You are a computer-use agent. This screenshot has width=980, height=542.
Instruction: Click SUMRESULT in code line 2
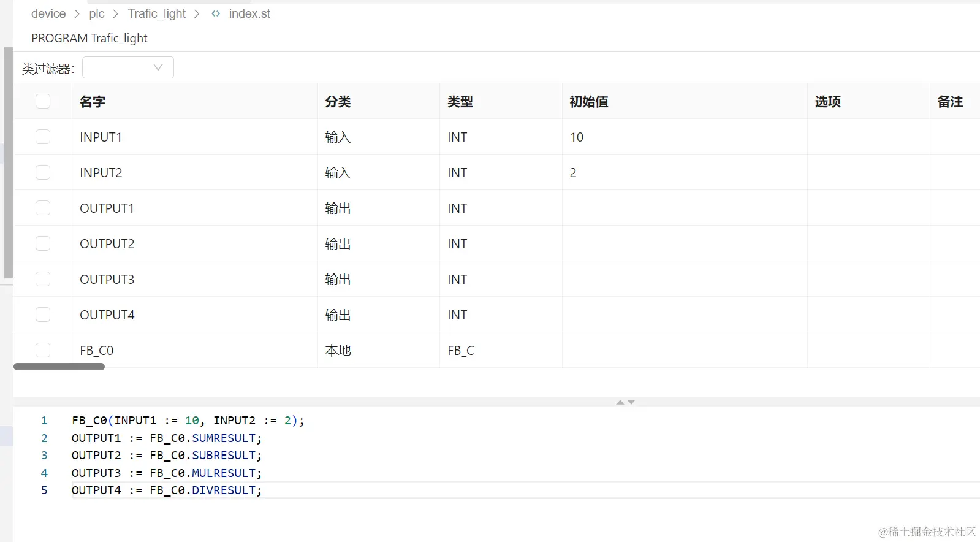(x=224, y=438)
